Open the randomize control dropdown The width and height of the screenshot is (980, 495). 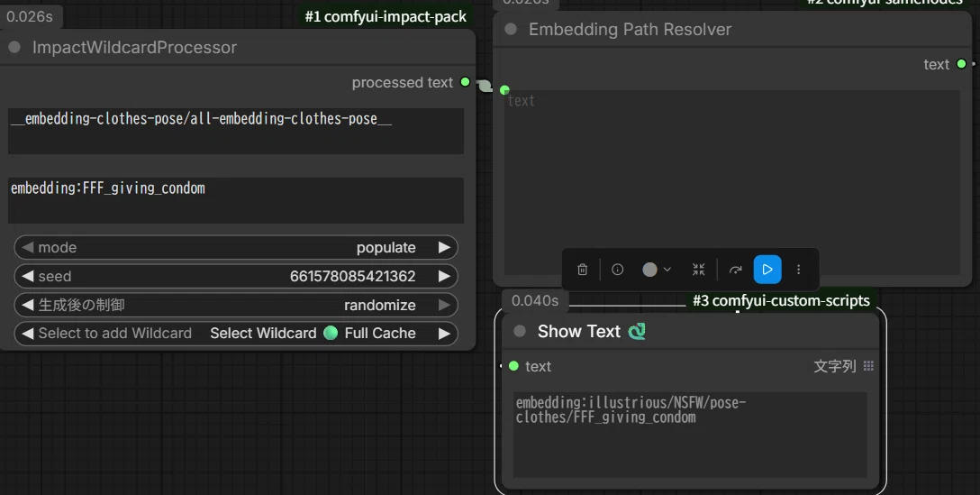(x=236, y=305)
